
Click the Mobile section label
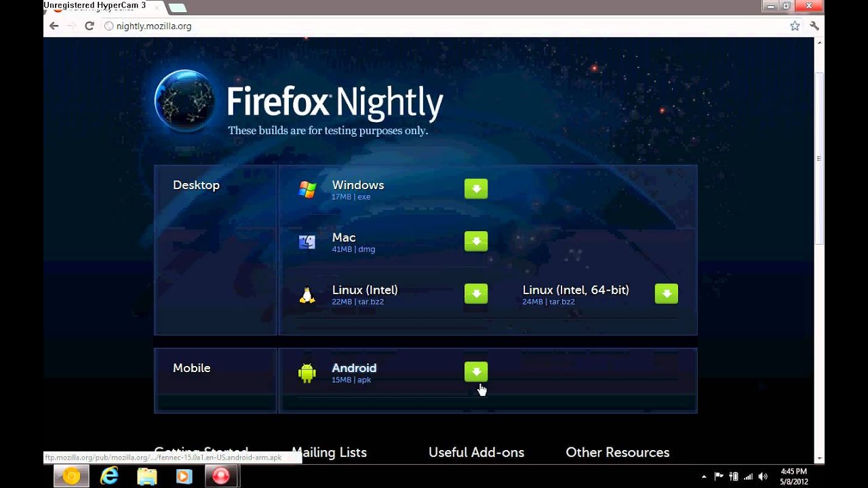tap(192, 368)
